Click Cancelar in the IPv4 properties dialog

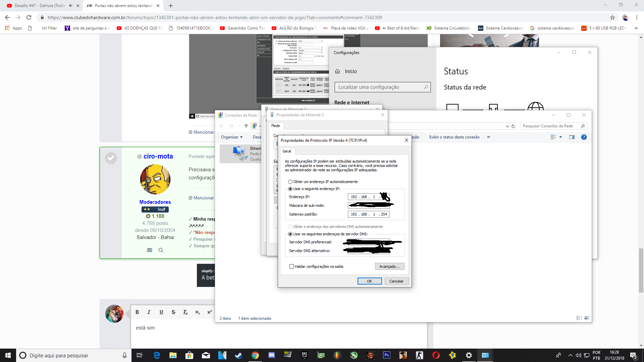click(396, 281)
